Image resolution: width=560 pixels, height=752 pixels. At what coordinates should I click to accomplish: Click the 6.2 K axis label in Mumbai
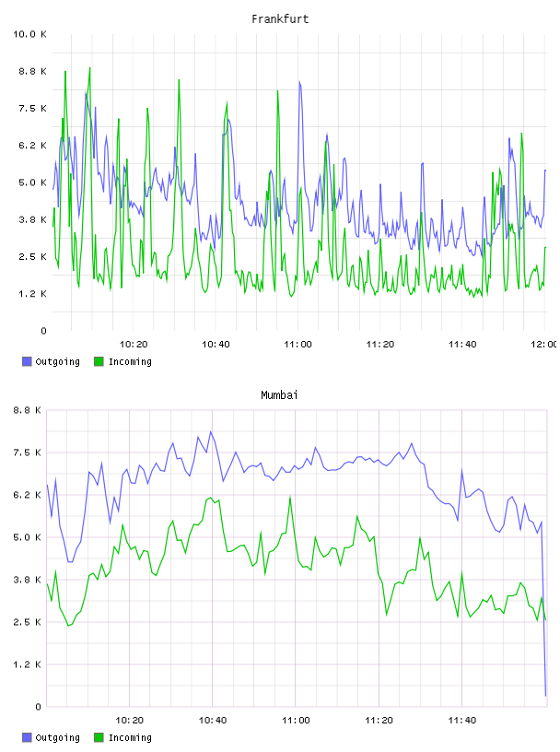pos(28,495)
